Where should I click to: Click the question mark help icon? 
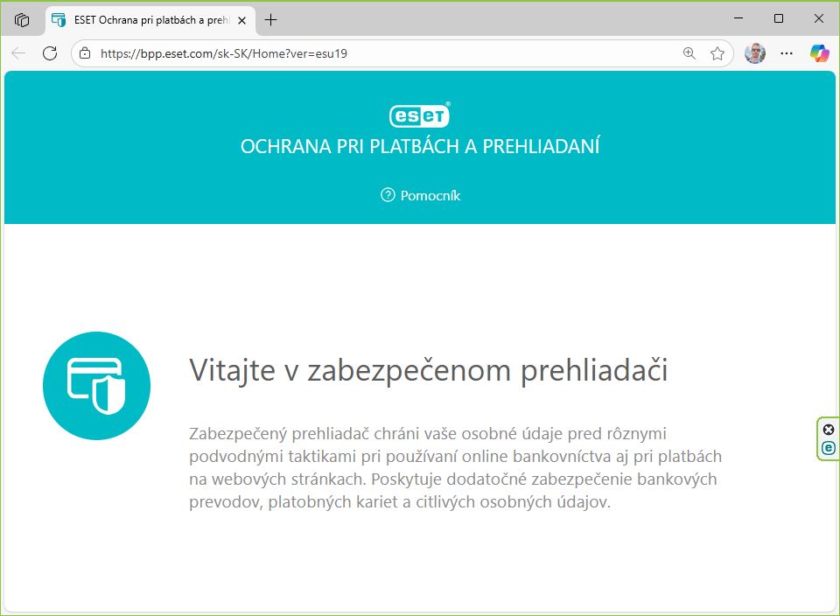coord(388,195)
